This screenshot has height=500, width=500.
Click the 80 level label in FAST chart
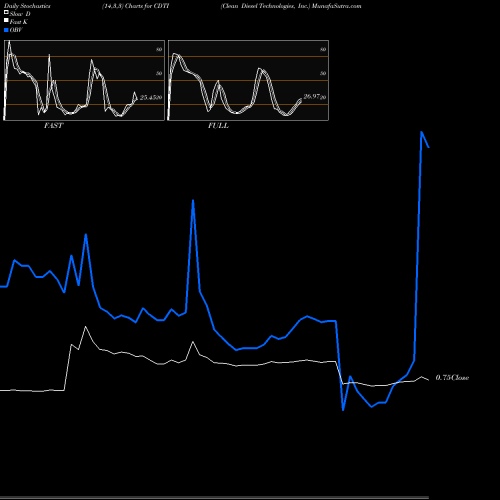[159, 49]
